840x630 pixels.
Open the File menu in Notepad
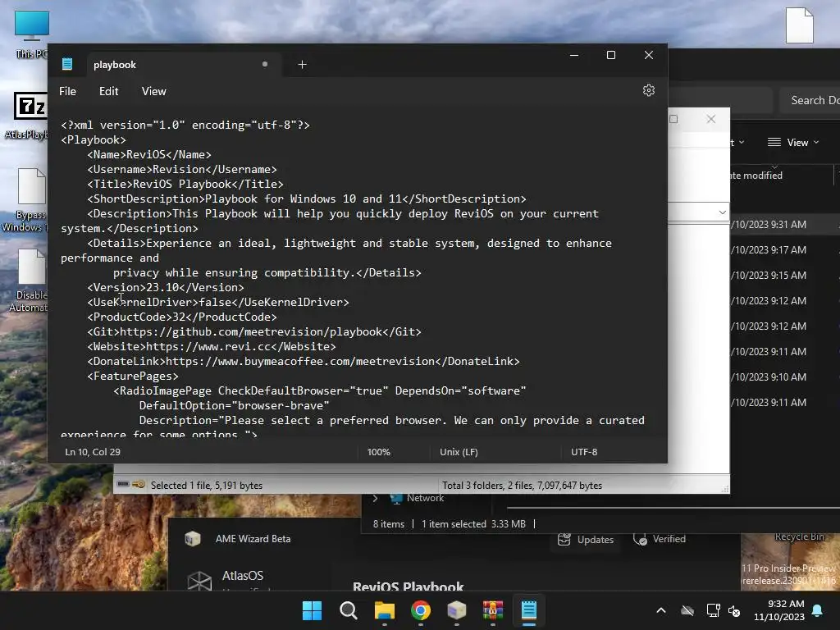(67, 92)
